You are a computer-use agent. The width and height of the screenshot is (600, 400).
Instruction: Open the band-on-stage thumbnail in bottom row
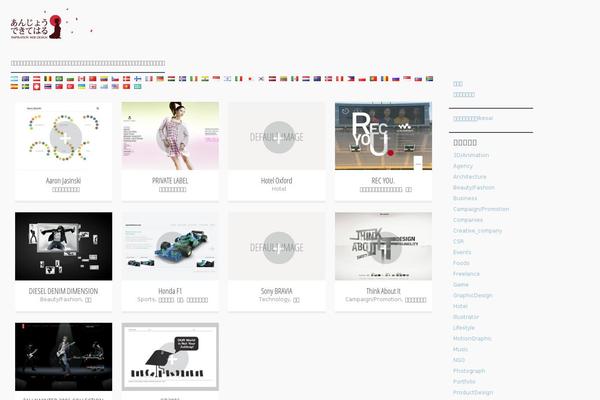pos(64,357)
